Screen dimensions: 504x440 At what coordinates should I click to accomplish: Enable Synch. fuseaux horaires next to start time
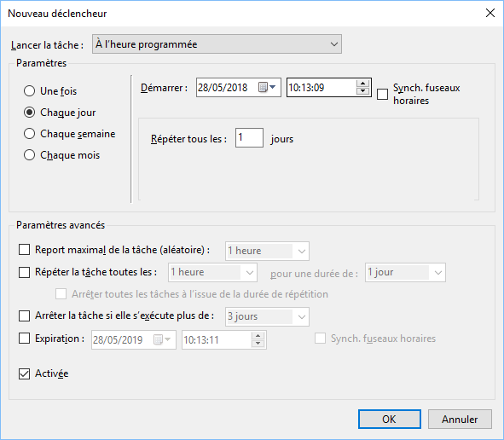click(x=382, y=94)
